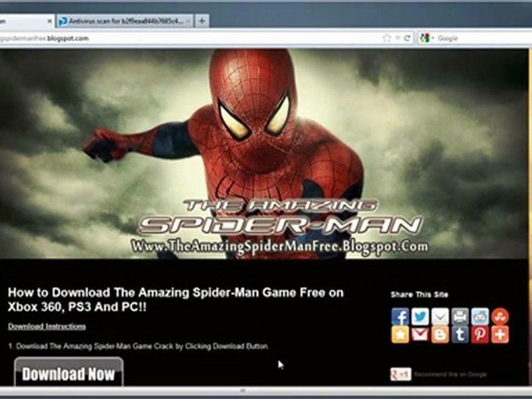
Task: Reload the page with the refresh icon
Action: tap(407, 38)
